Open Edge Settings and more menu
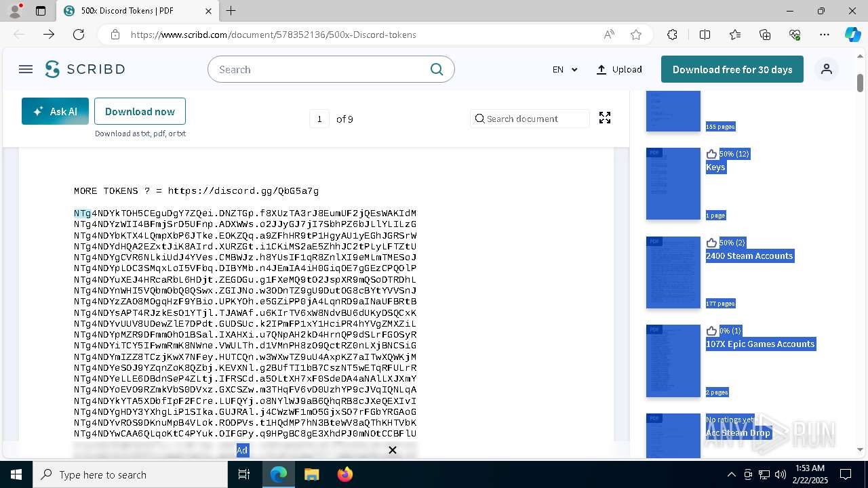 pos(825,35)
